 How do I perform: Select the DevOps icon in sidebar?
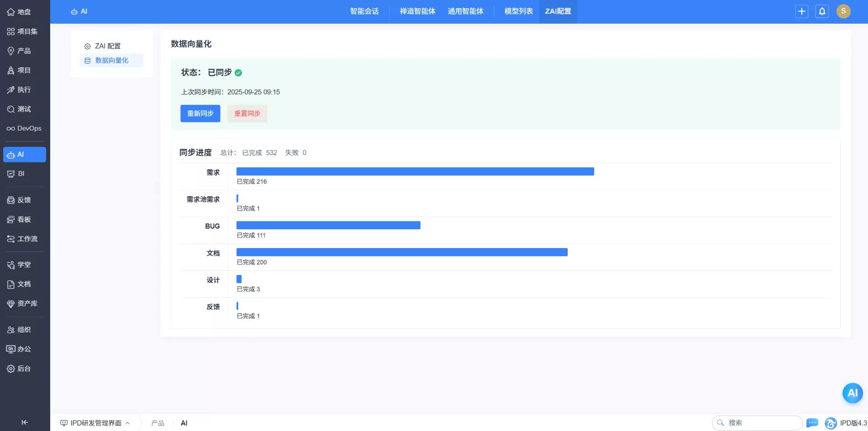pyautogui.click(x=10, y=128)
